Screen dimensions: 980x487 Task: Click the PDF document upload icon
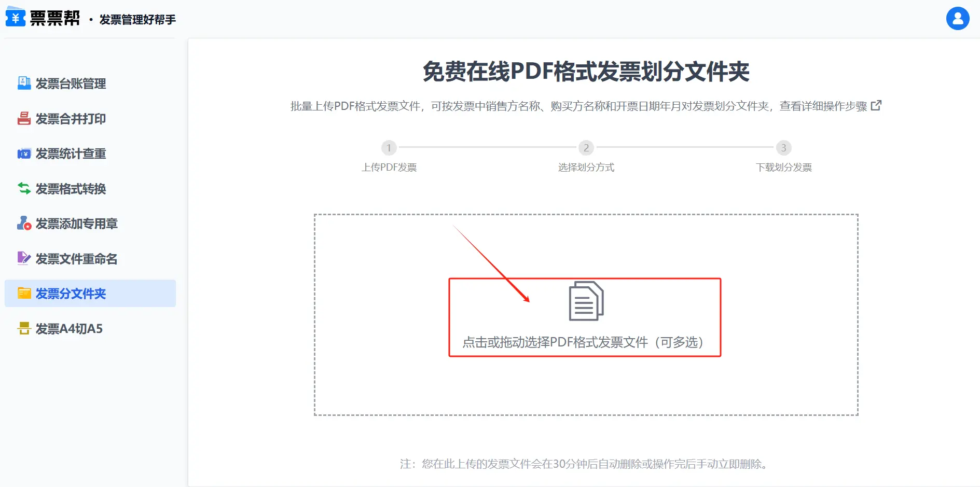(x=586, y=301)
